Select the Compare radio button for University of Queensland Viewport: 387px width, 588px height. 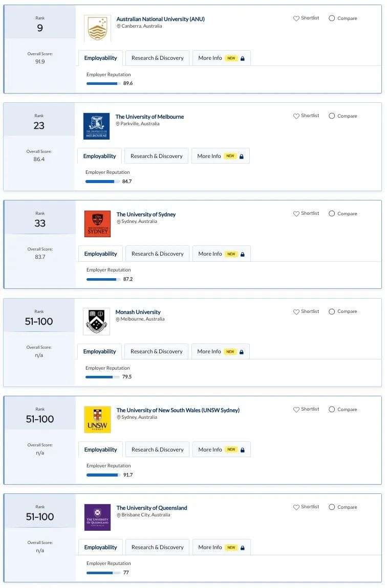point(332,507)
